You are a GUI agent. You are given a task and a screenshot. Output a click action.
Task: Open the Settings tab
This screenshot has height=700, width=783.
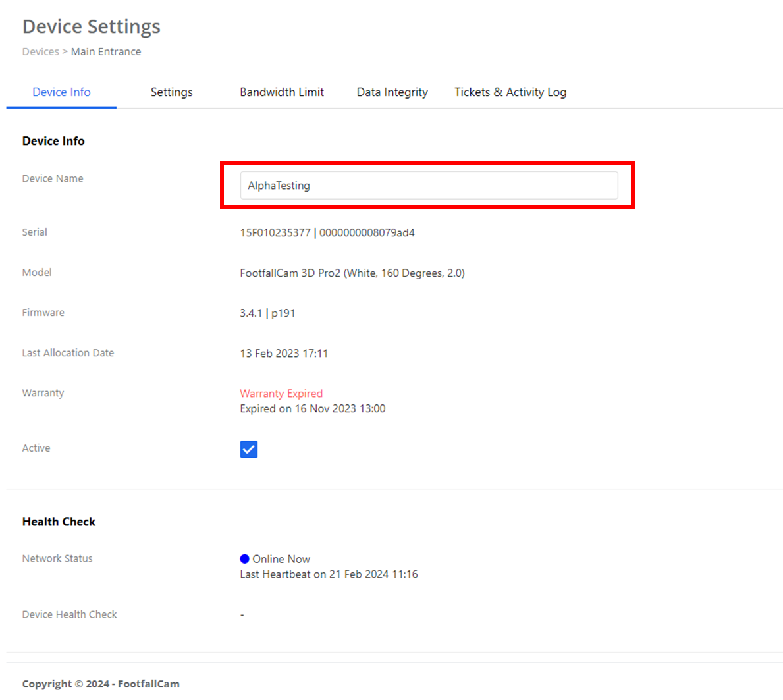pyautogui.click(x=171, y=92)
